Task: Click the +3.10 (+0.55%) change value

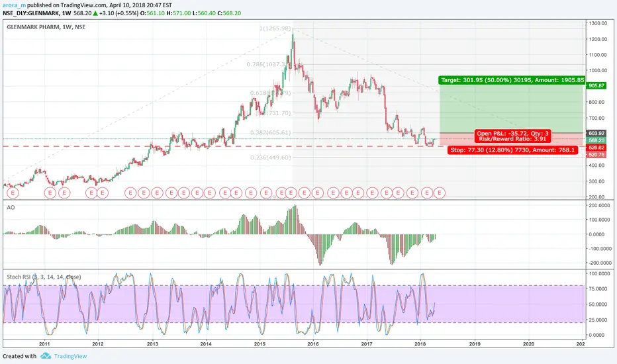Action: [x=119, y=13]
